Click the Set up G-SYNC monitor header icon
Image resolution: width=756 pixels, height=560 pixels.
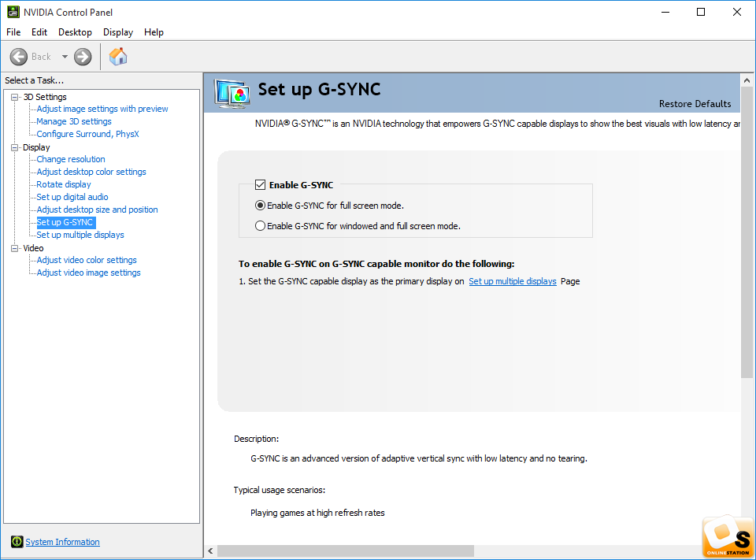(x=232, y=93)
